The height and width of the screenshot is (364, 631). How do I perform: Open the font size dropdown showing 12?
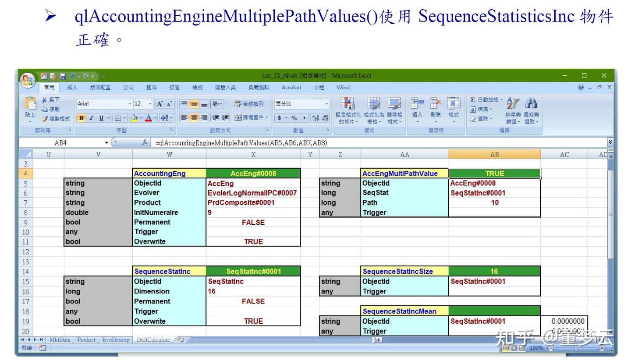click(x=150, y=104)
